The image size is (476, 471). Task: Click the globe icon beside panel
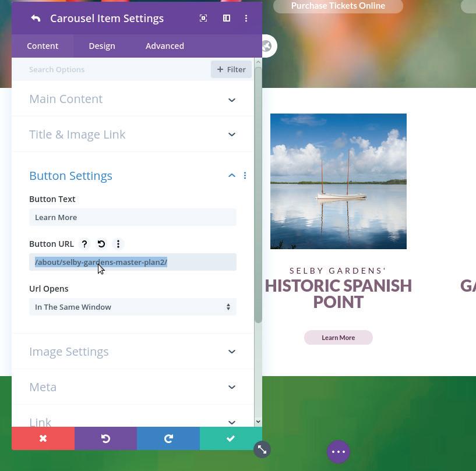pyautogui.click(x=267, y=46)
